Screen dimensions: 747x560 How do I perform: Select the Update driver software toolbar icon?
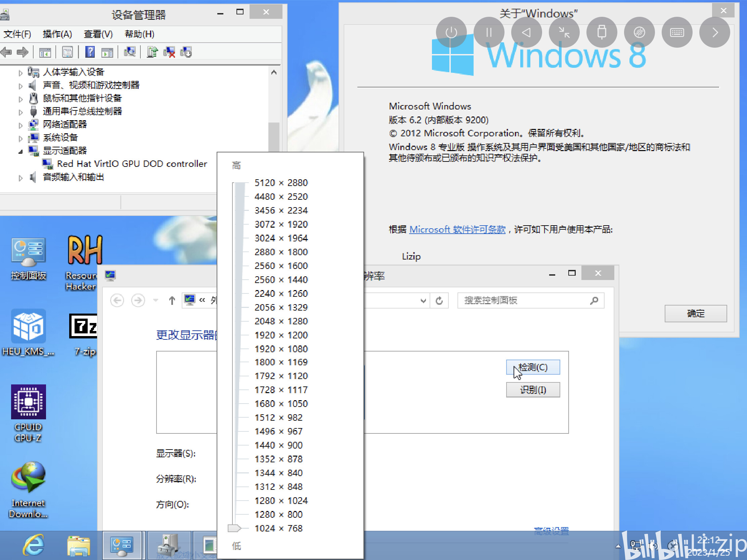[152, 52]
